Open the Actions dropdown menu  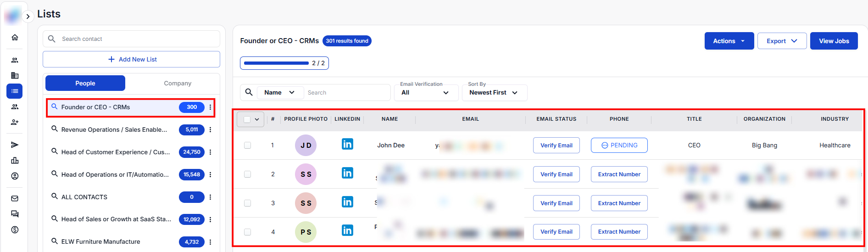coord(729,41)
